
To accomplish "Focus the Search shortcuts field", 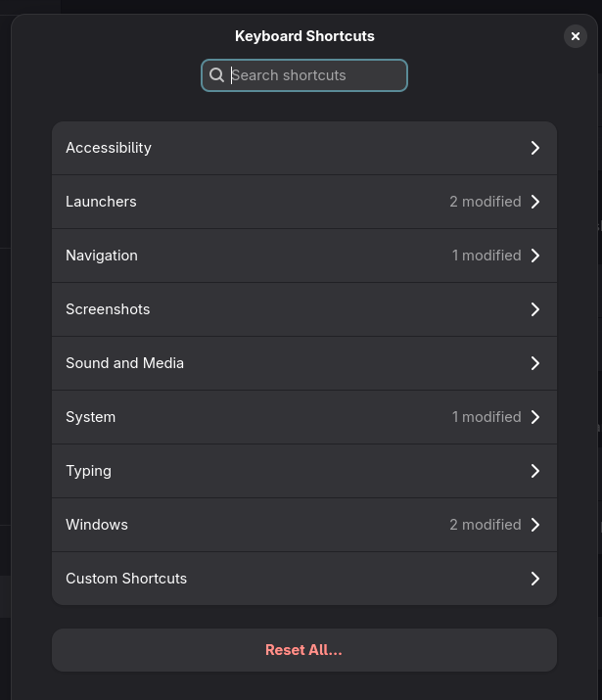I will (304, 75).
